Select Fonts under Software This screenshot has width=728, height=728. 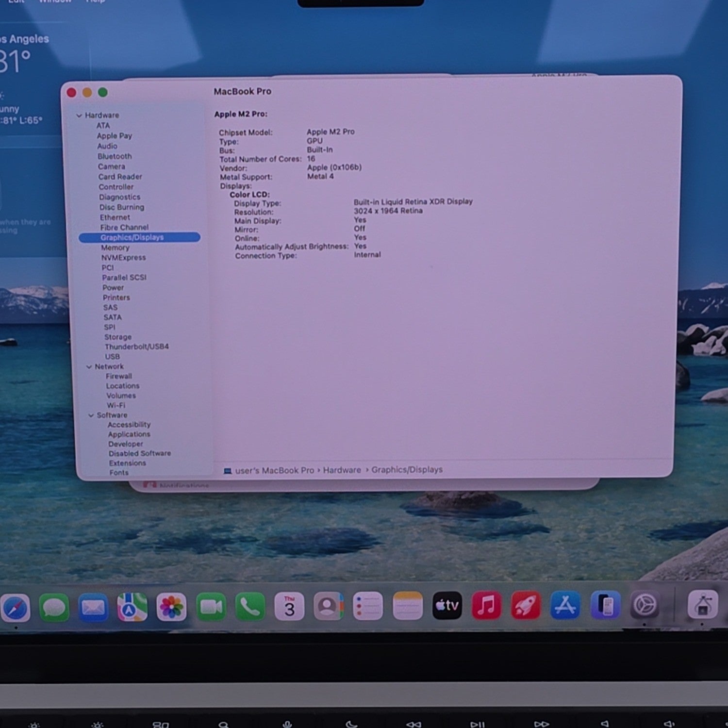[x=119, y=473]
